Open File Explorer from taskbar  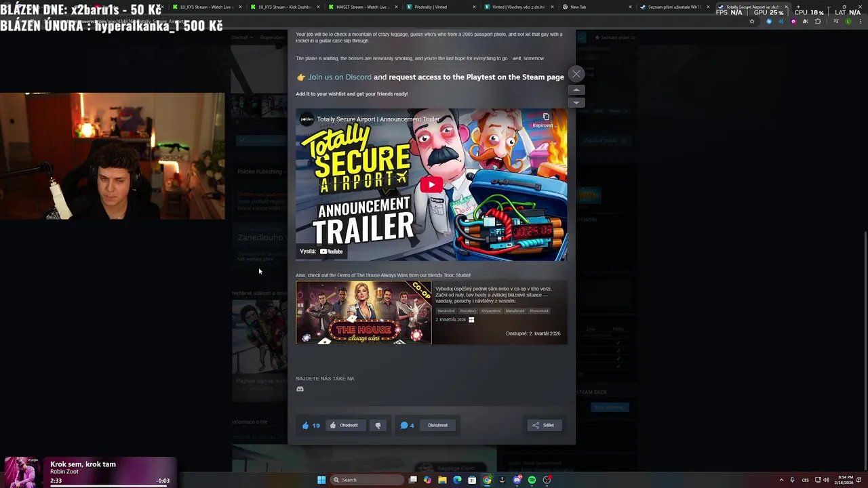pos(442,480)
